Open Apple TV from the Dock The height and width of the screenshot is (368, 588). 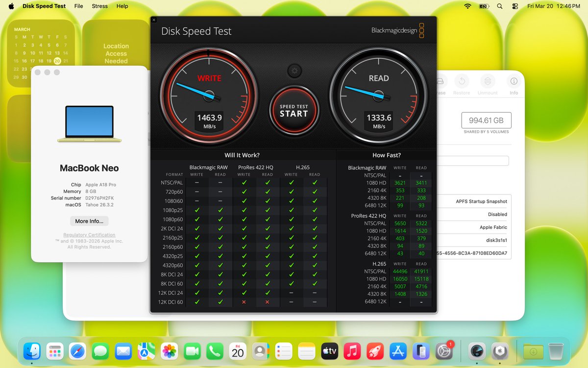click(x=329, y=351)
